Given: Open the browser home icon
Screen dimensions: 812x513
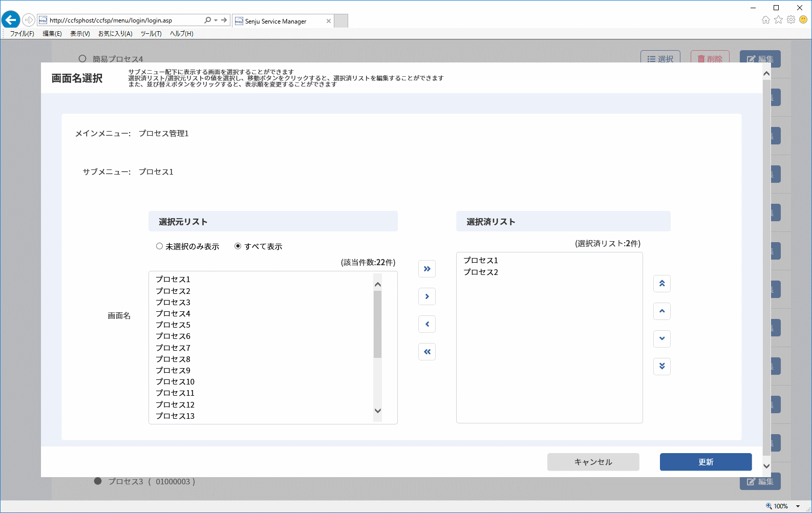Looking at the screenshot, I should point(765,19).
